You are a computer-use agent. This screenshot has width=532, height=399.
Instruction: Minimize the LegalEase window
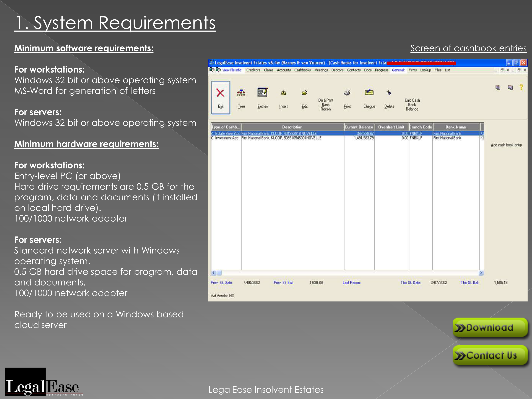pos(509,63)
